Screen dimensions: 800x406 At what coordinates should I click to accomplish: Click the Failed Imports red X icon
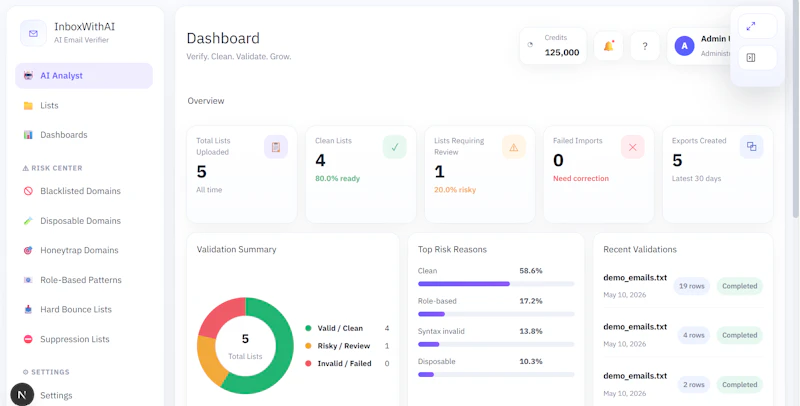[633, 147]
